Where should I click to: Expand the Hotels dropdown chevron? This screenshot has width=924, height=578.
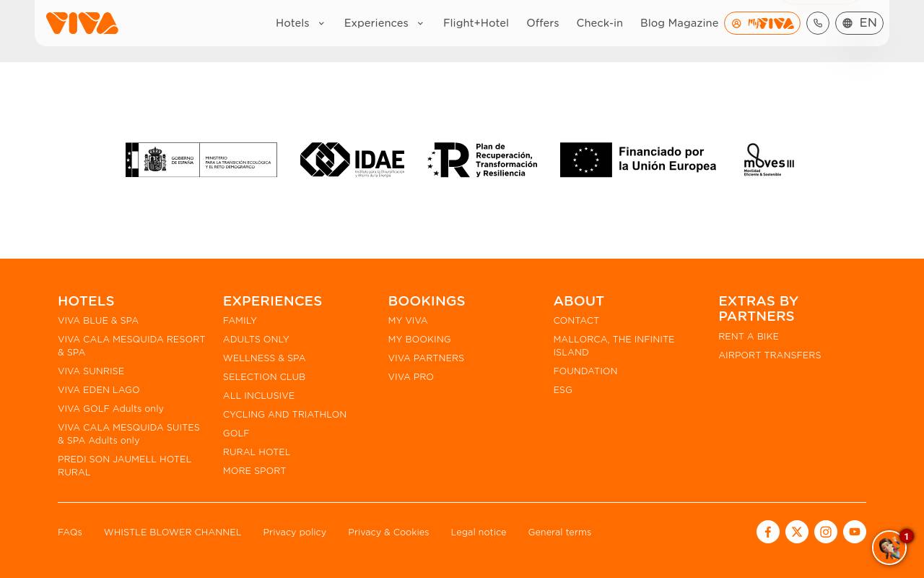coord(321,23)
